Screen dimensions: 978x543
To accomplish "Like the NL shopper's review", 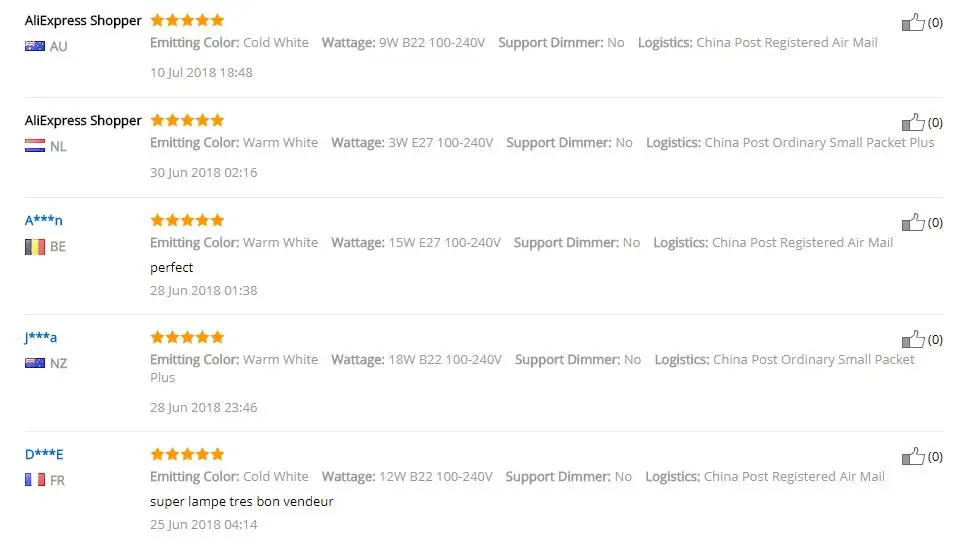I will [913, 122].
